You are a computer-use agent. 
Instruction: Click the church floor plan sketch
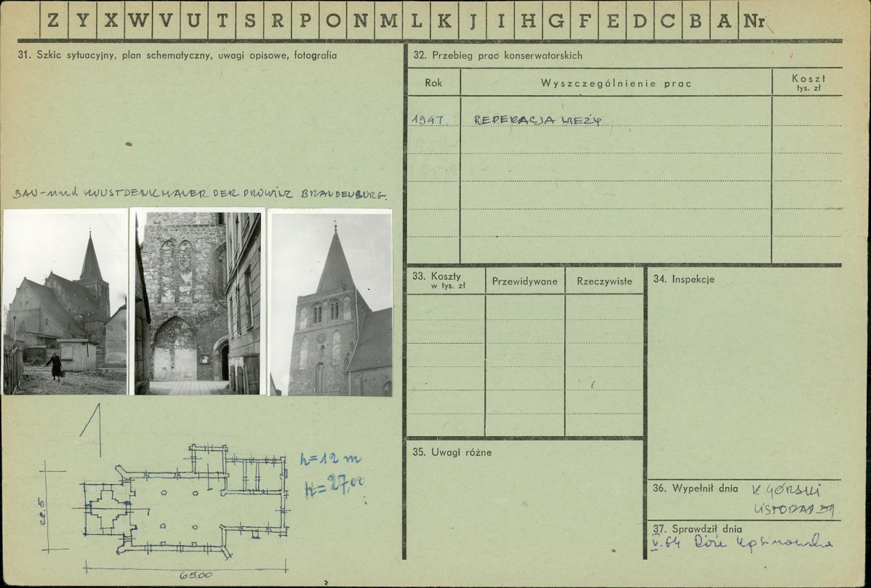pyautogui.click(x=186, y=500)
